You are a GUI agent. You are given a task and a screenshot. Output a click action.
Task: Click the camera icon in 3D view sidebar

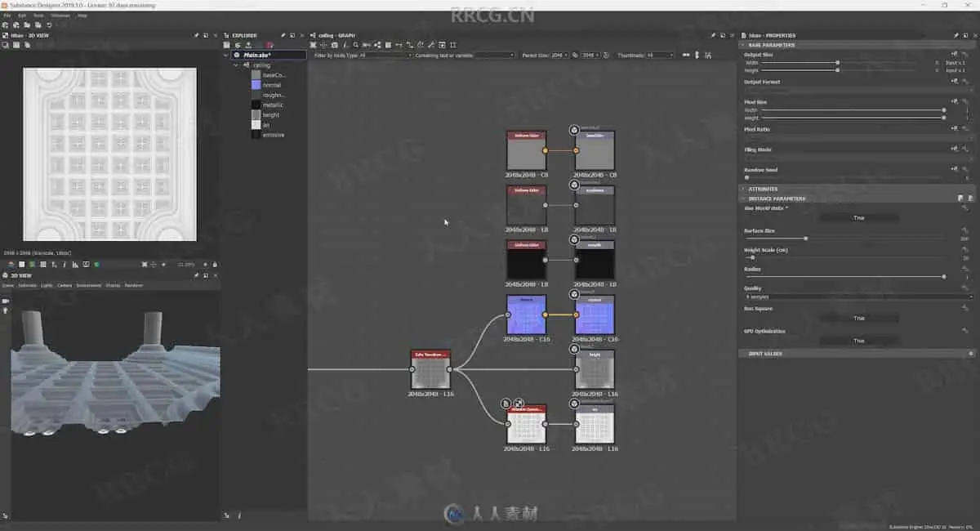coord(5,301)
